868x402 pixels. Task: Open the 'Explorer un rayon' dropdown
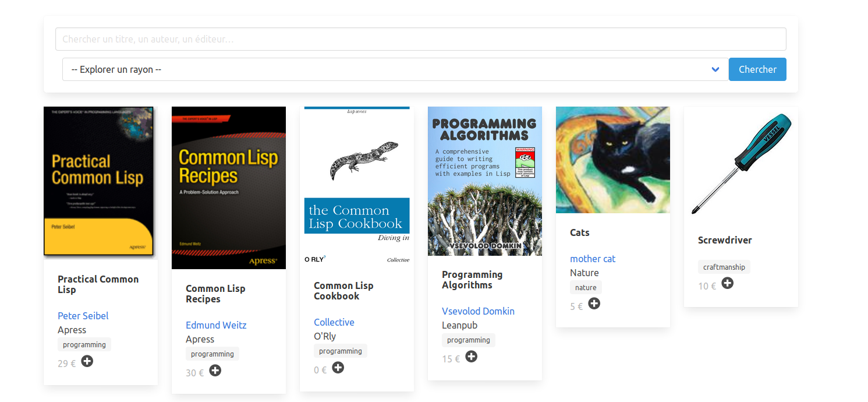[x=395, y=69]
